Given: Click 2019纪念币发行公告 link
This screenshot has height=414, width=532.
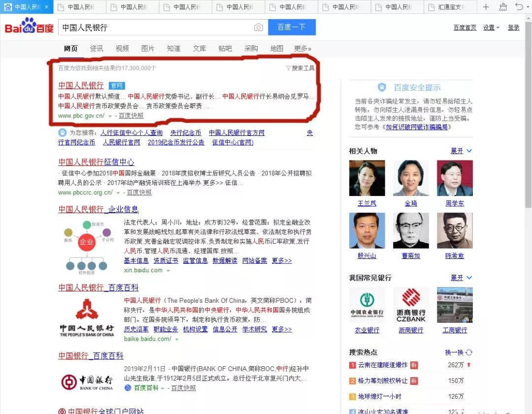Looking at the screenshot, I should coord(176,142).
